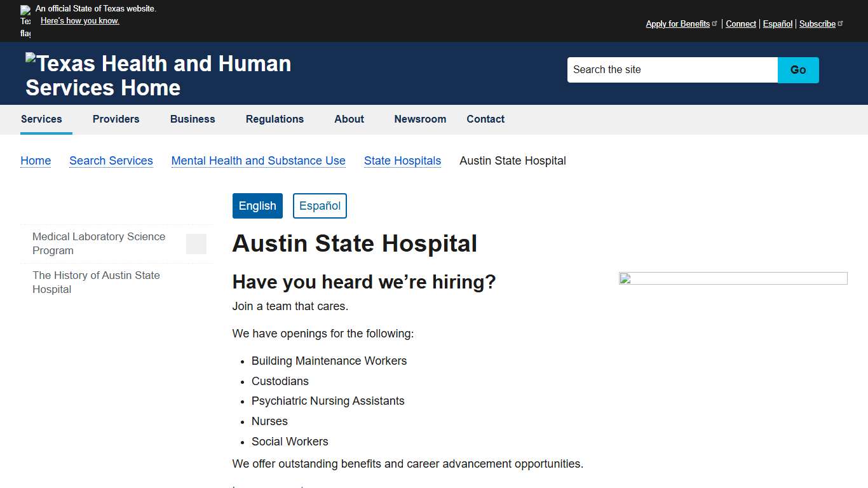Open the Regulations menu
Viewport: 868px width, 488px height.
pyautogui.click(x=275, y=119)
